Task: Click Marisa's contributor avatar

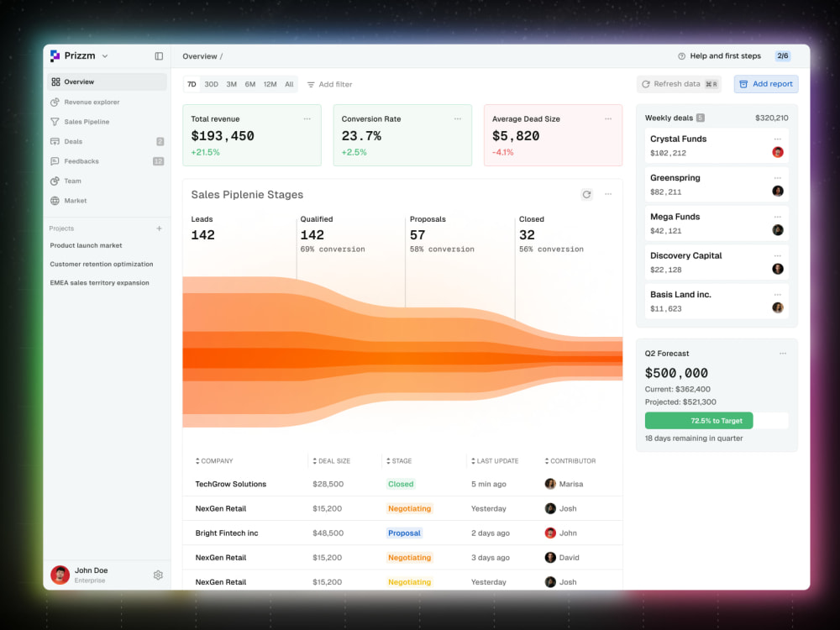Action: 550,484
